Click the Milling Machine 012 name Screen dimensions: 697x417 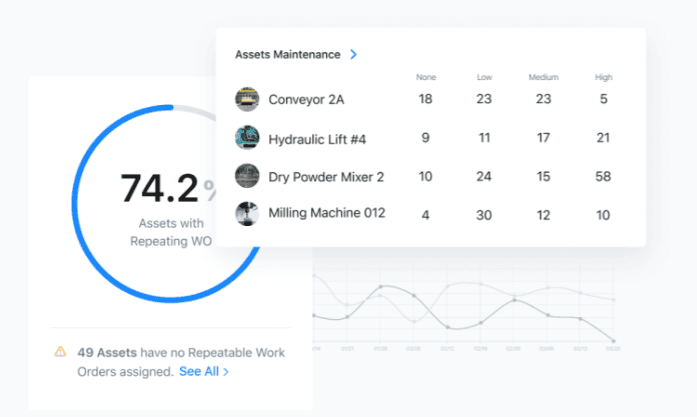[327, 213]
